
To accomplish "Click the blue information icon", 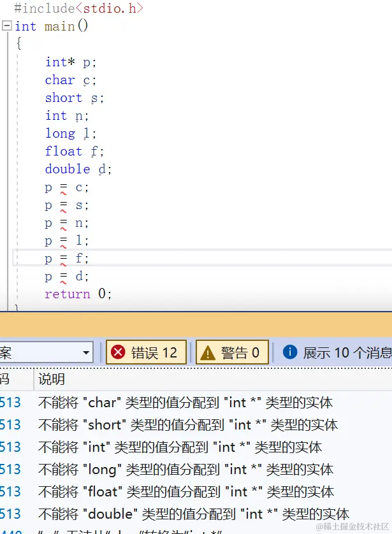I will 290,352.
